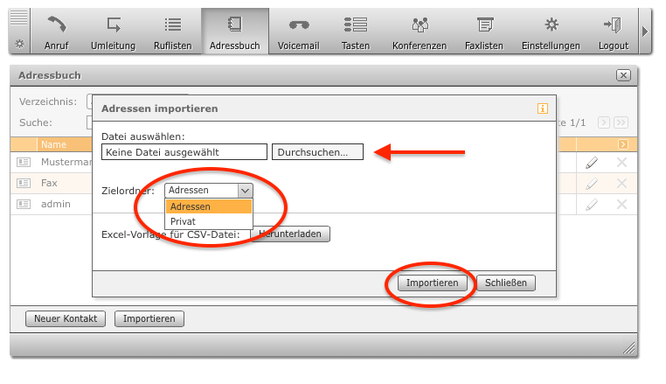Click the contact card icon of the Mustermann row
Viewport: 666px width, 384px height.
[x=23, y=162]
